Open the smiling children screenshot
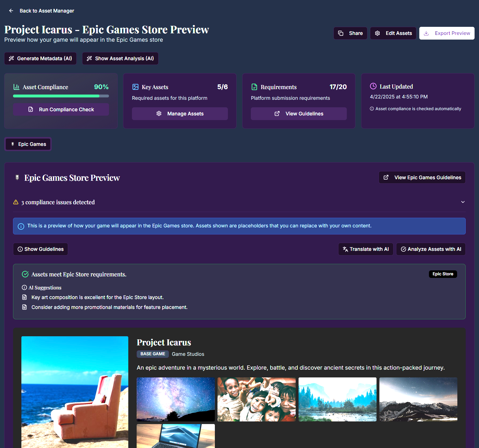 click(x=257, y=399)
